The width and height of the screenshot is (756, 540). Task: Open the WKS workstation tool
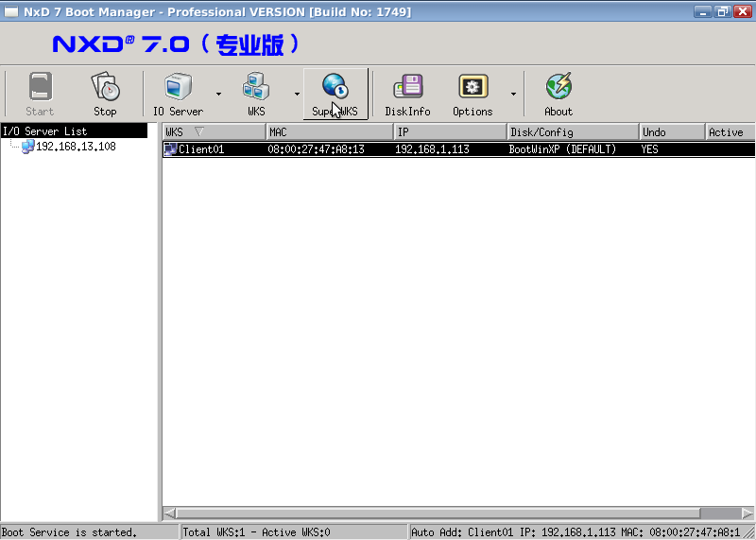[x=256, y=95]
